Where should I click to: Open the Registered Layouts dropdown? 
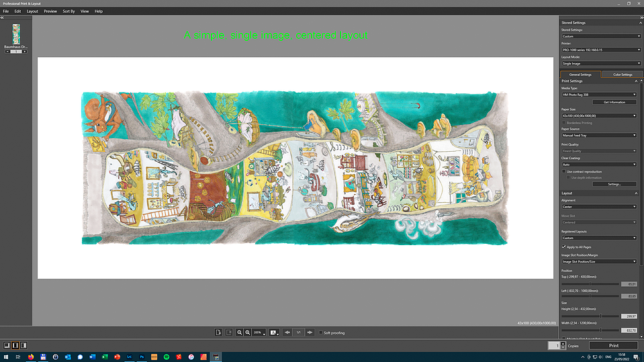pyautogui.click(x=599, y=238)
